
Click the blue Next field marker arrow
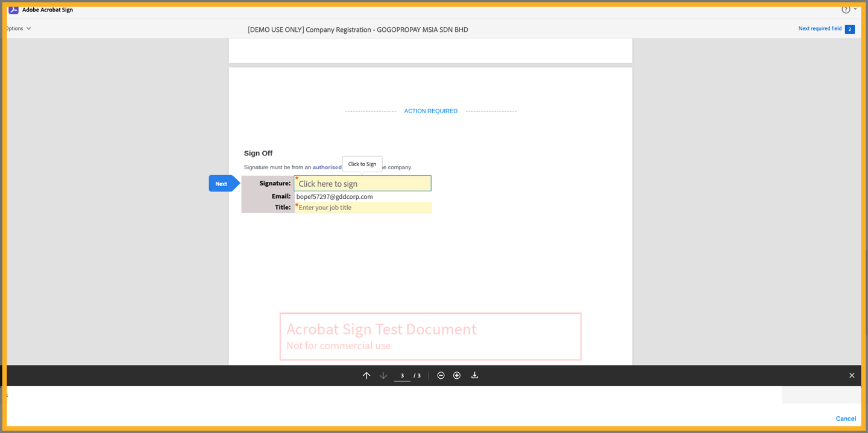pos(221,183)
